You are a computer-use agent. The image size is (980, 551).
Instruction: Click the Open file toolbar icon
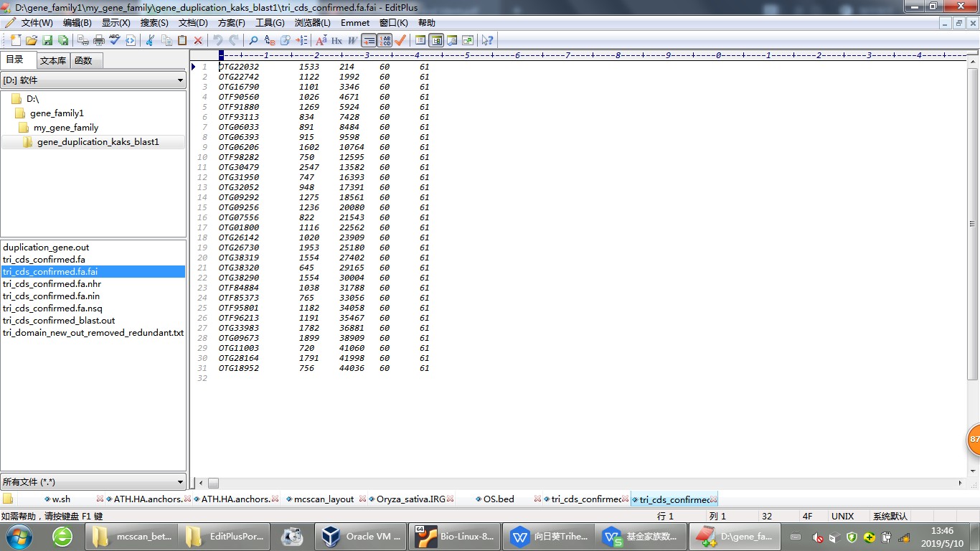pyautogui.click(x=31, y=40)
